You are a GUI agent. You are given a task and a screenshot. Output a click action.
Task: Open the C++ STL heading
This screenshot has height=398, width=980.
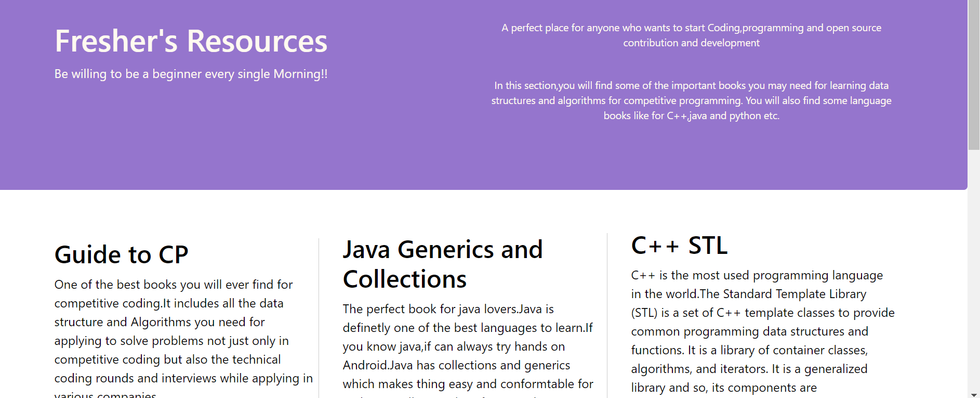[679, 245]
